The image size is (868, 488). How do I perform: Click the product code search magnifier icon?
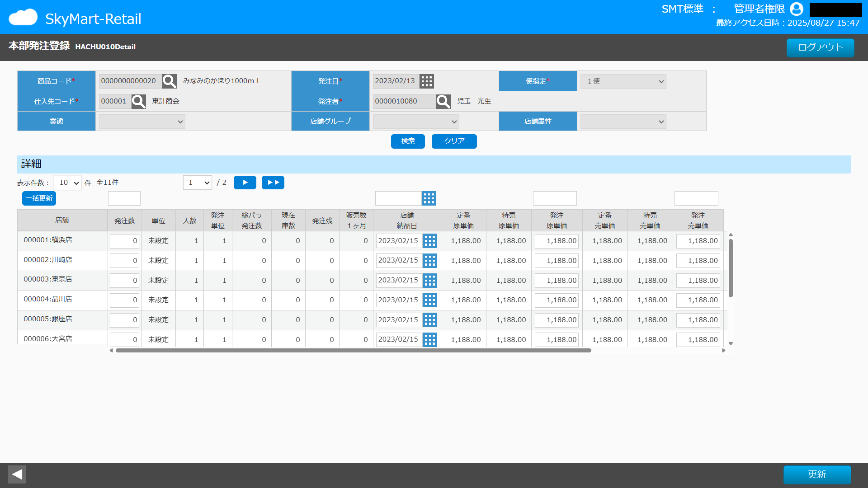coord(169,81)
